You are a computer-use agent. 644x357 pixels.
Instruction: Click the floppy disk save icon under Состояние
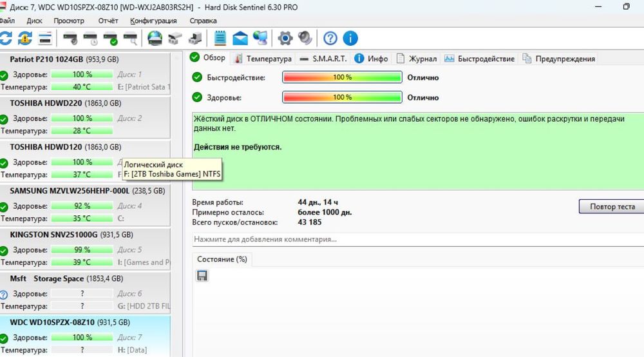[202, 276]
